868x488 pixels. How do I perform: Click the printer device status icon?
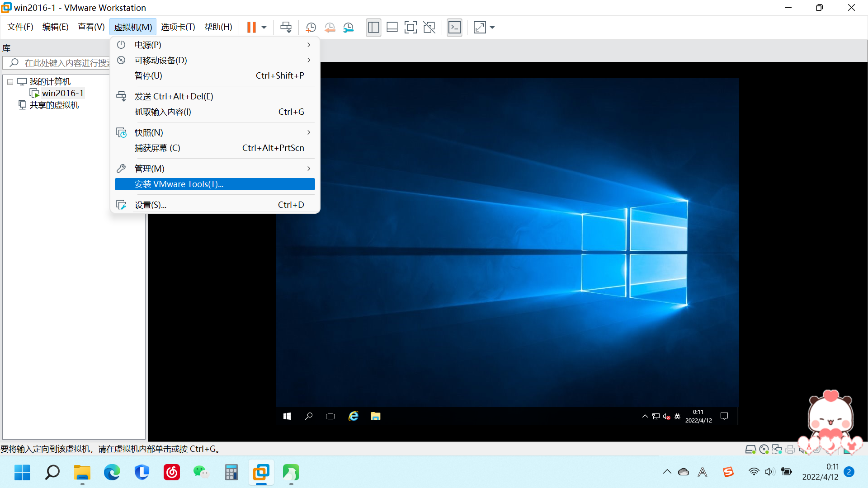pyautogui.click(x=790, y=449)
